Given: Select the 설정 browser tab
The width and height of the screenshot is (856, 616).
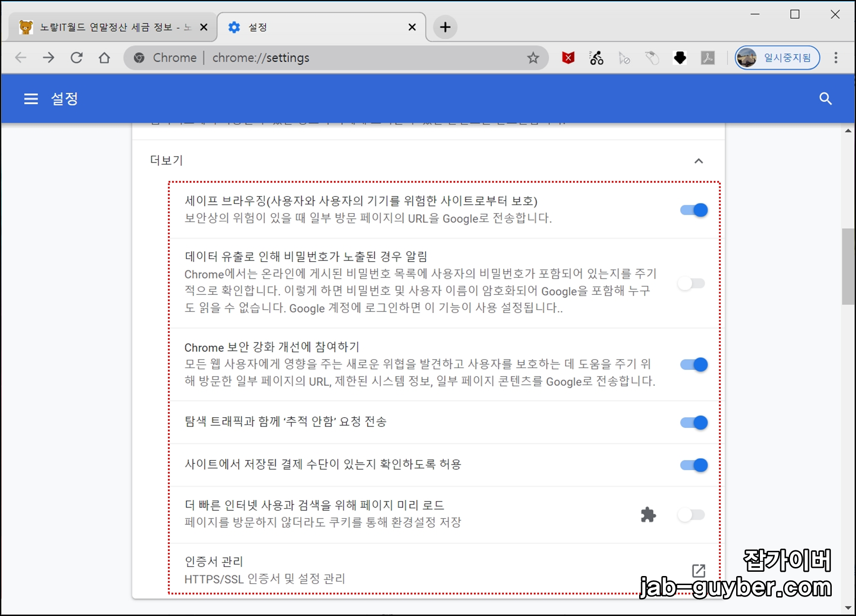Looking at the screenshot, I should pos(304,27).
